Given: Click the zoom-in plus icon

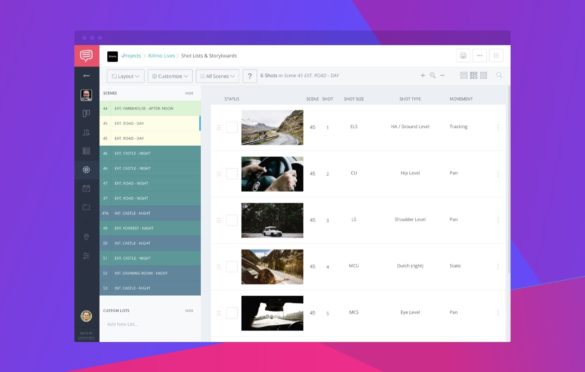Looking at the screenshot, I should (423, 75).
